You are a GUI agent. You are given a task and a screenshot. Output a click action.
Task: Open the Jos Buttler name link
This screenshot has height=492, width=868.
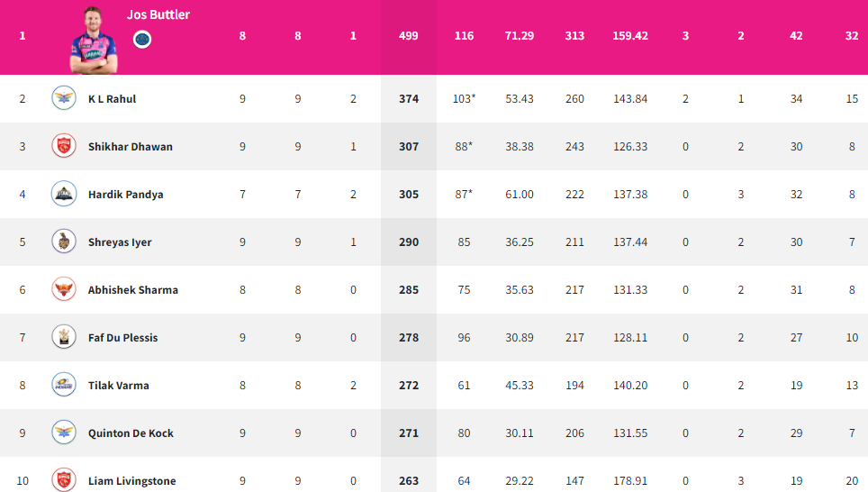pyautogui.click(x=158, y=14)
